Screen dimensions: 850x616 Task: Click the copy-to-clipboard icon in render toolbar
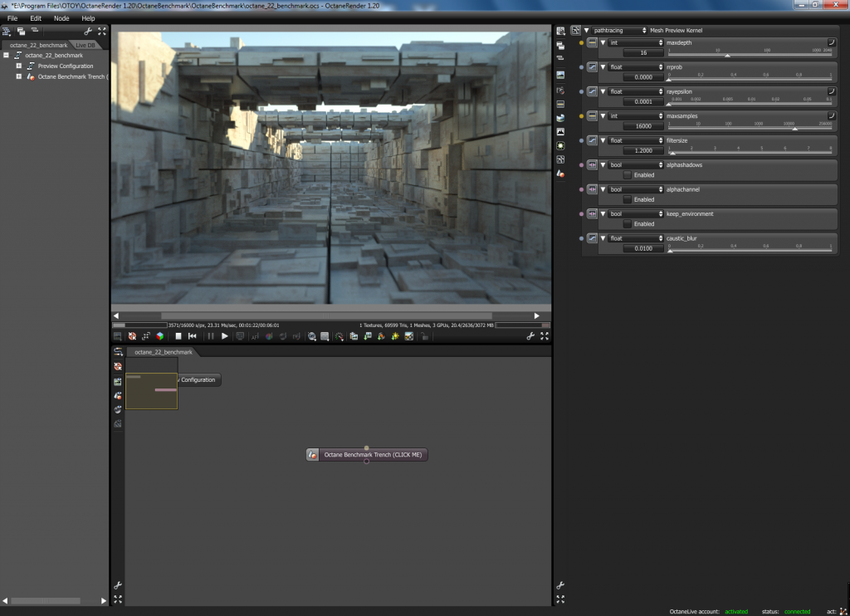coord(354,336)
